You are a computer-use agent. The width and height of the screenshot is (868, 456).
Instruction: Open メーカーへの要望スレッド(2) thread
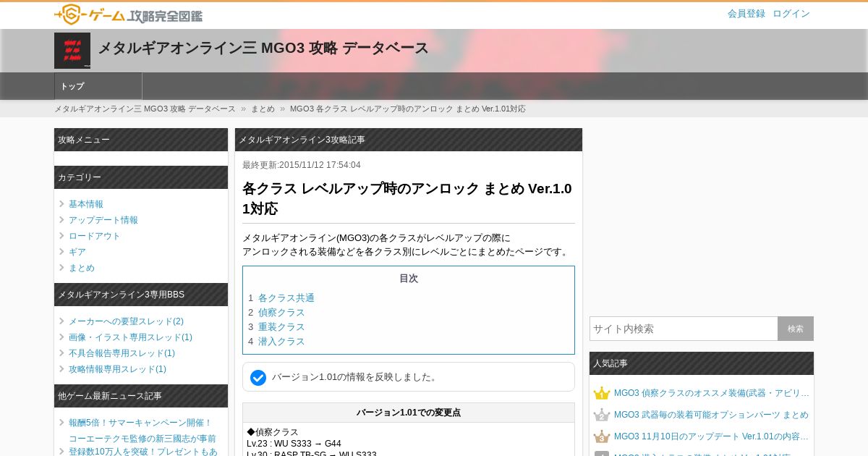126,321
